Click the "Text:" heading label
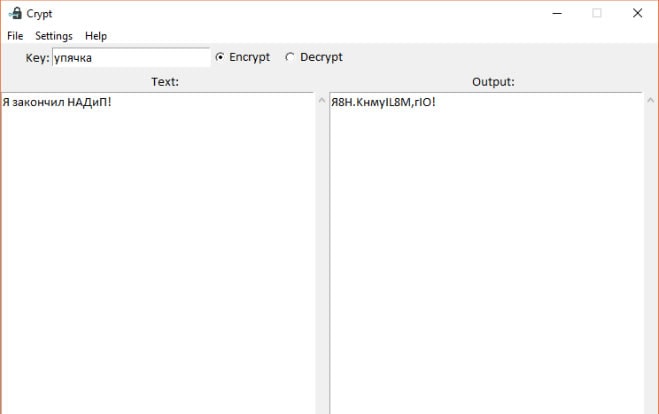 165,82
